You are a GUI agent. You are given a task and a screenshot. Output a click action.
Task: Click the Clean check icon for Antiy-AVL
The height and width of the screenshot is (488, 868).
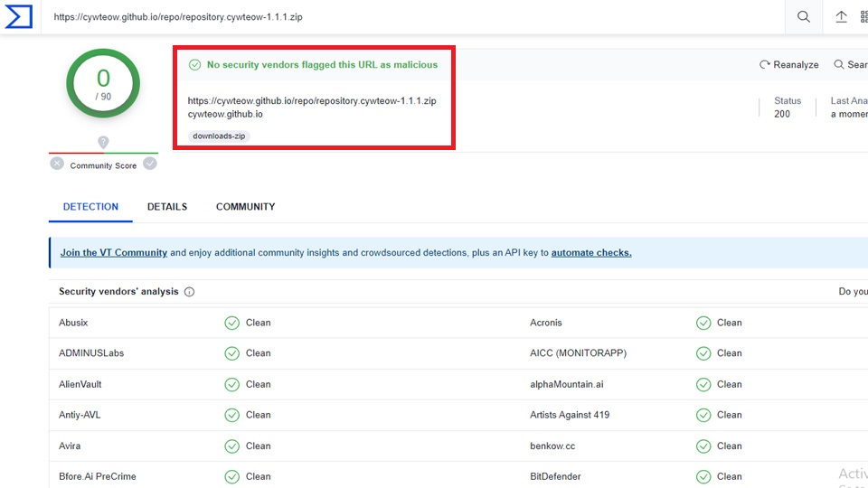coord(232,415)
